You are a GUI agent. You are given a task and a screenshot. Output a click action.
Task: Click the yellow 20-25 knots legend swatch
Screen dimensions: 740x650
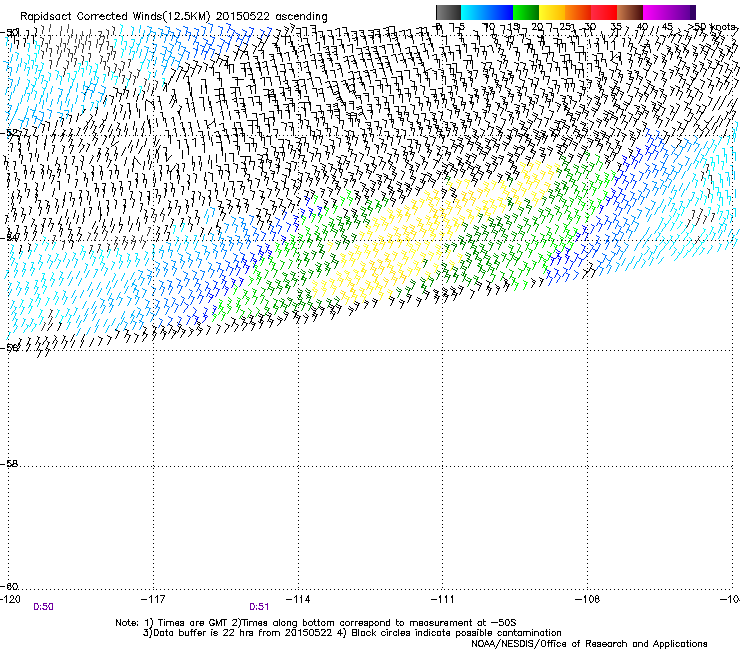coord(552,12)
